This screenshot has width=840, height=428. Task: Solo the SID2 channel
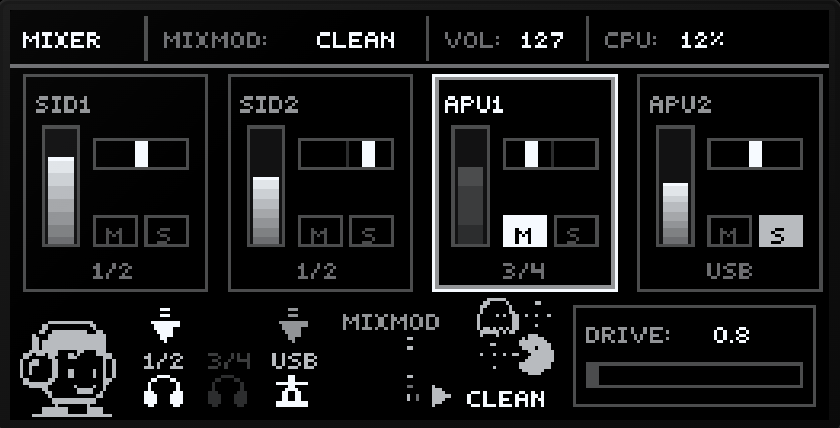pyautogui.click(x=371, y=231)
